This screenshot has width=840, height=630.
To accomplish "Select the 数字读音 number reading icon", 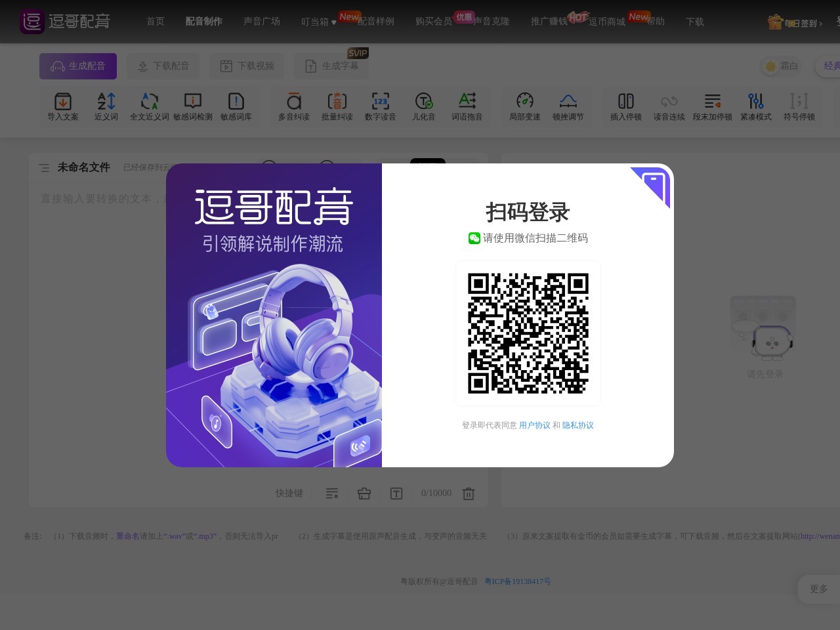I will click(381, 106).
